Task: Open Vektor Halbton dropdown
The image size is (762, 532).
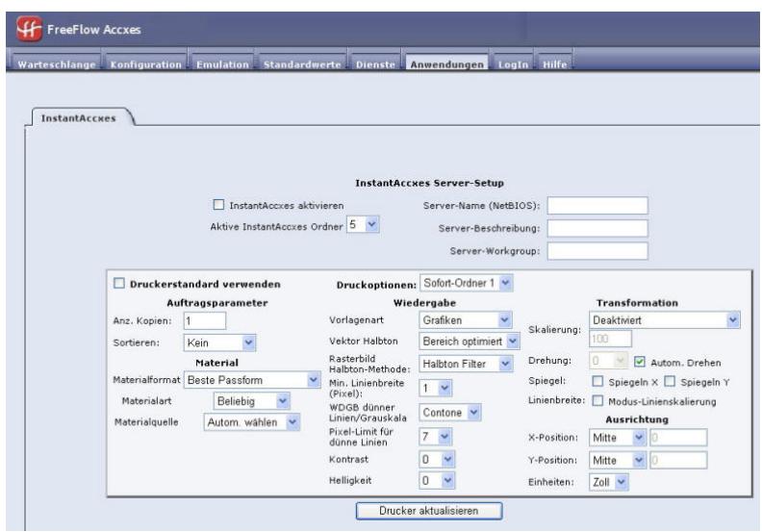Action: 469,342
